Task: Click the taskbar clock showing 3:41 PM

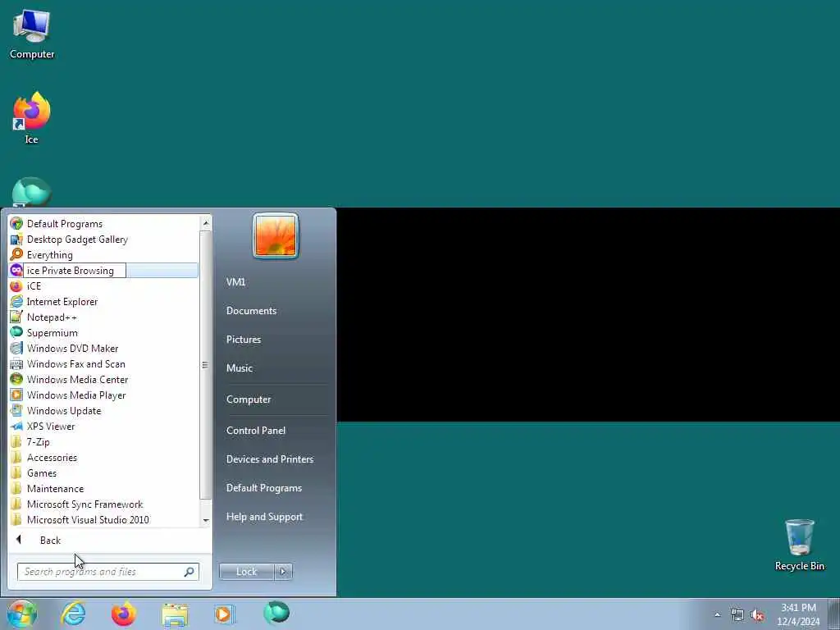Action: (x=798, y=614)
